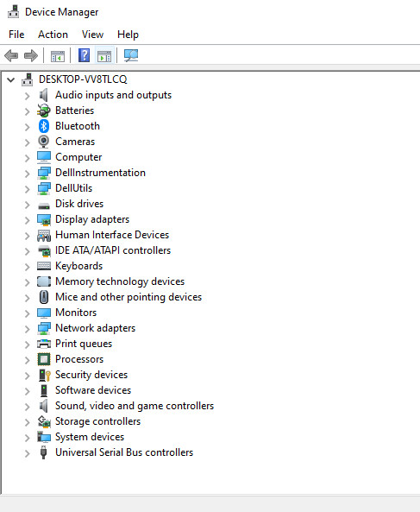Select Storage controllers label
Screen dimensions: 420x512
pos(97,421)
